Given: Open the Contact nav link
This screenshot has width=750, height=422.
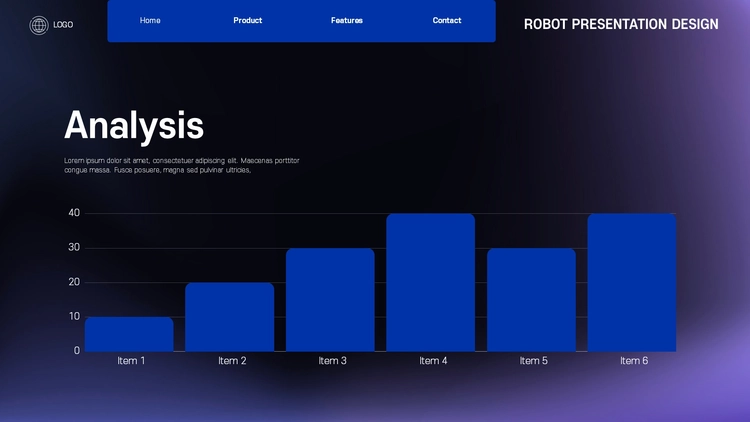Looking at the screenshot, I should (447, 21).
